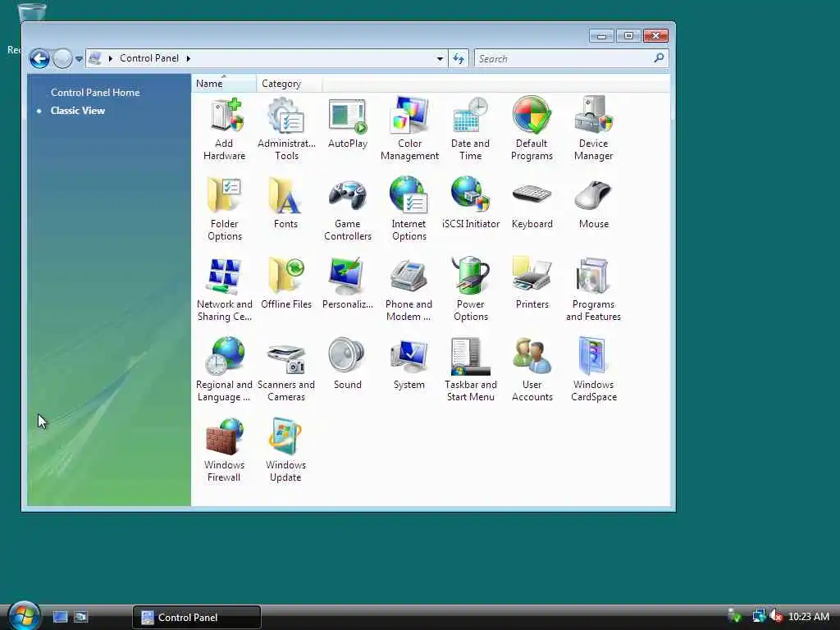
Task: Open Regional and Language options
Action: tap(225, 370)
